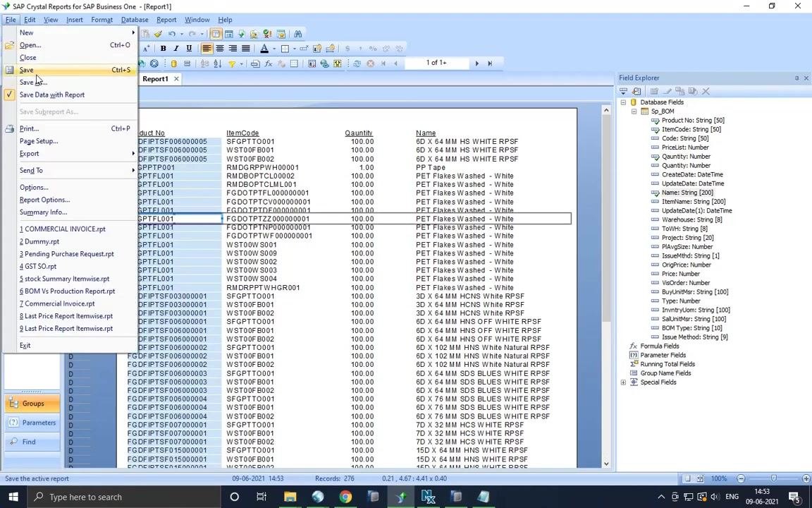Screen dimensions: 812x508
Task: Click the Bold formatting icon
Action: [163, 48]
